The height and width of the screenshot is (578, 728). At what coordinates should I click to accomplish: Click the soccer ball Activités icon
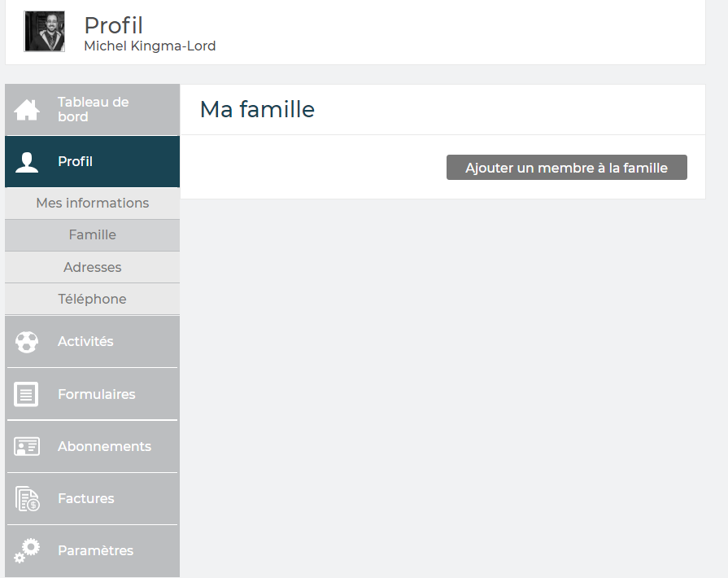tap(27, 342)
